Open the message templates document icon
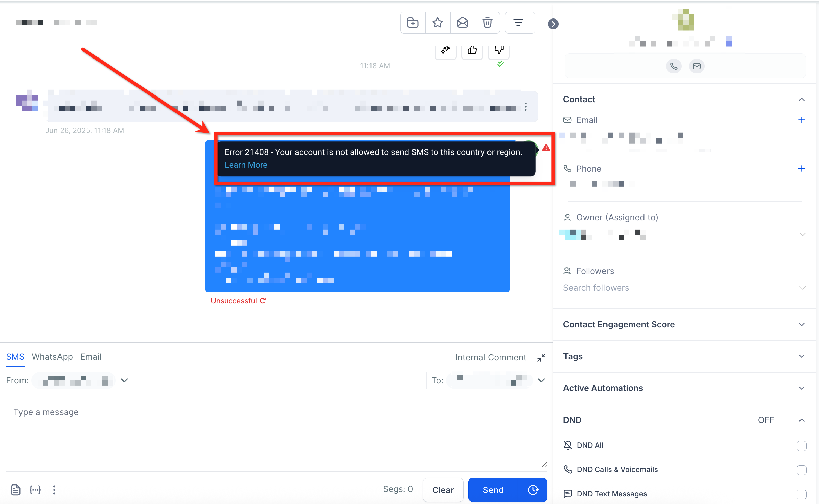 (16, 490)
